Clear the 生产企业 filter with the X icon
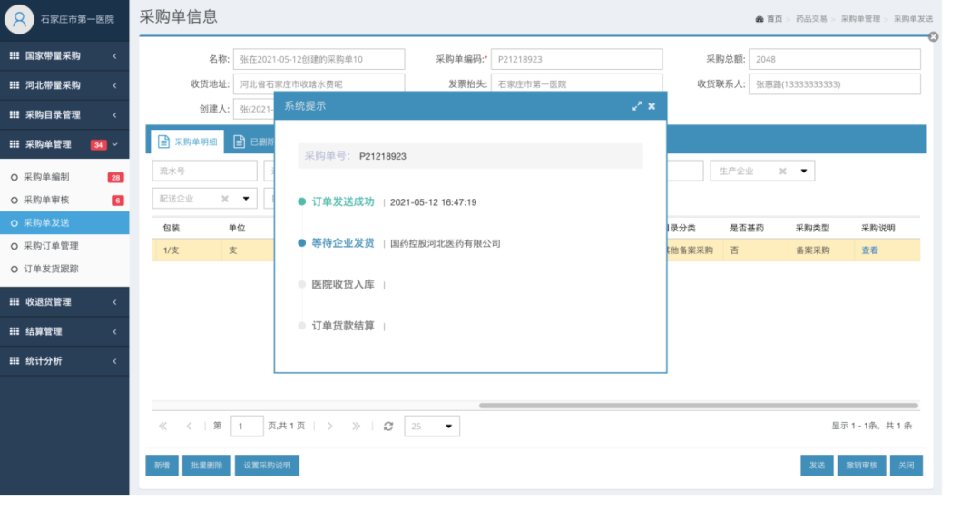 782,171
